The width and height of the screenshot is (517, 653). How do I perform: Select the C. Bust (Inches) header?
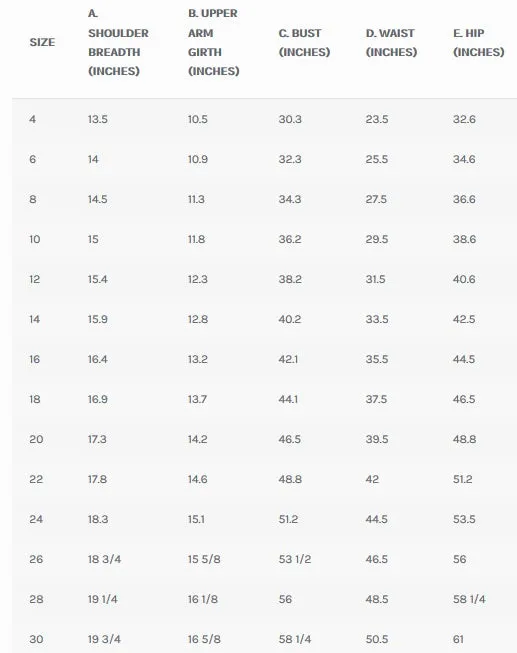click(x=304, y=42)
